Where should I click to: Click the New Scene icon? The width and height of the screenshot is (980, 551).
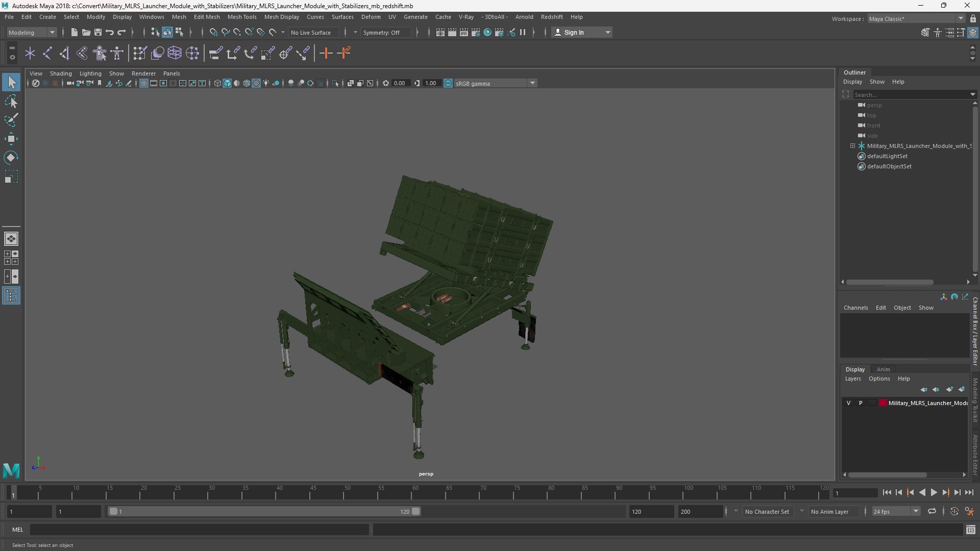[74, 33]
